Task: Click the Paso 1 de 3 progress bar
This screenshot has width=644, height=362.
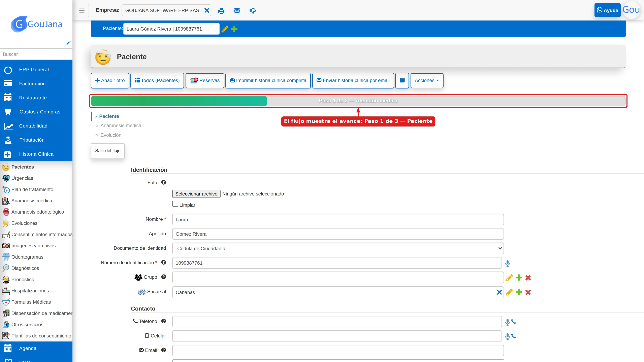Action: (358, 101)
